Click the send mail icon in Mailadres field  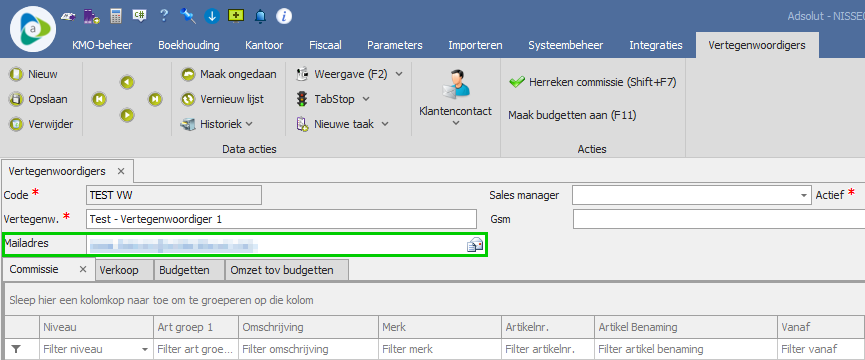coord(475,245)
